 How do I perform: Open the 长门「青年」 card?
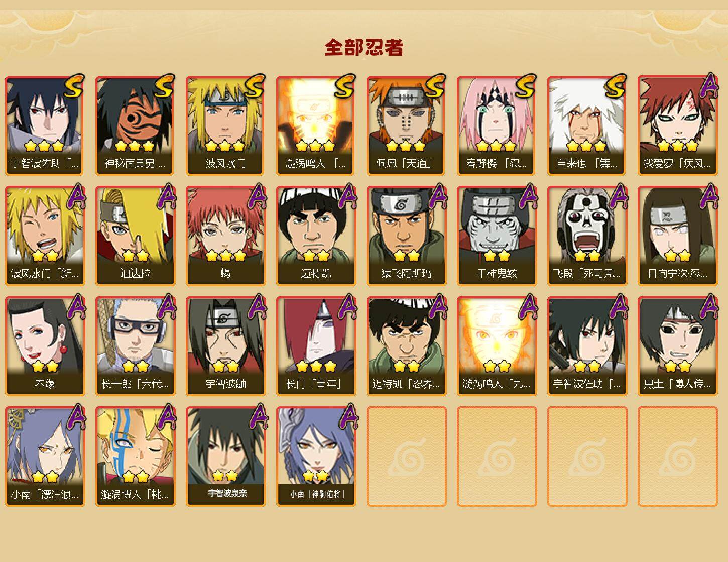(x=316, y=346)
